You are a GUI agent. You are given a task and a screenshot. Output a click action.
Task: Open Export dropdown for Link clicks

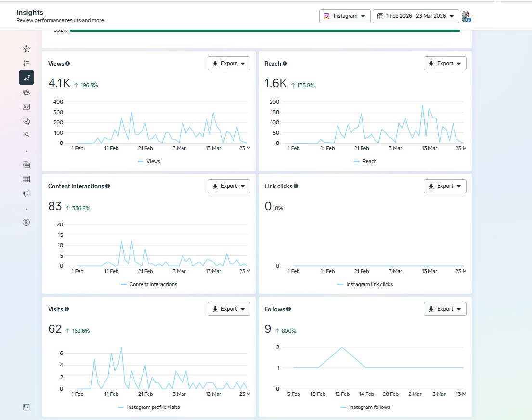pyautogui.click(x=445, y=186)
